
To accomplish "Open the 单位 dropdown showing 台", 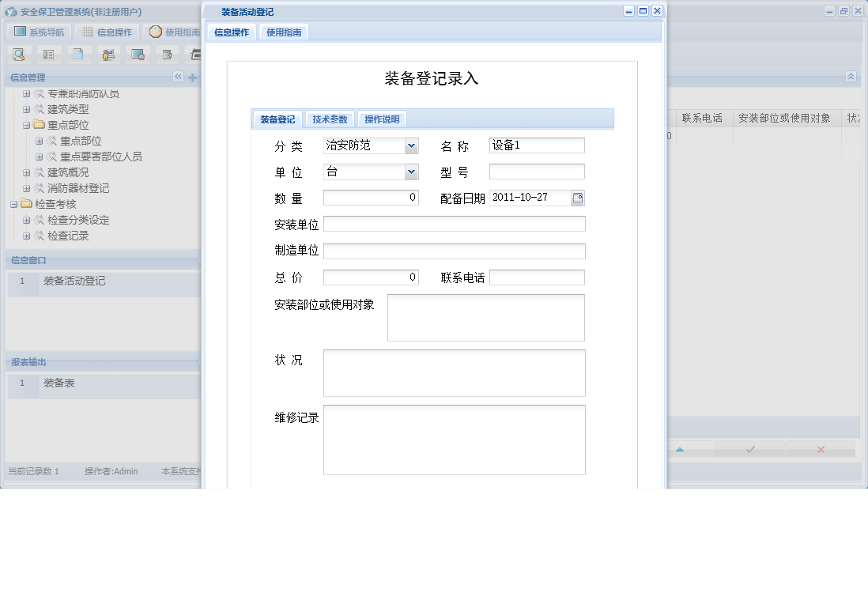I will pyautogui.click(x=412, y=172).
